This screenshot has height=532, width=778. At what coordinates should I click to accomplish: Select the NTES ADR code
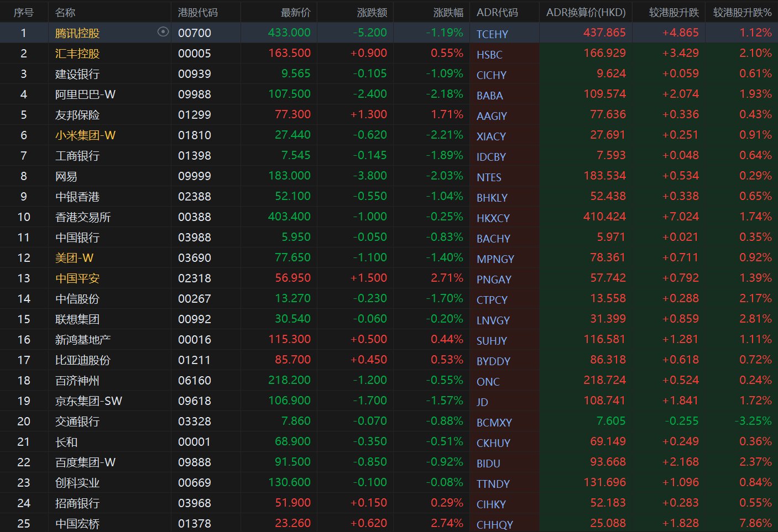pos(489,177)
